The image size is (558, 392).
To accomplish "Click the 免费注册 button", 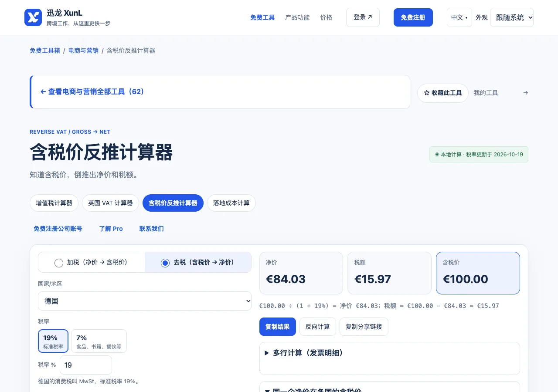I will [413, 17].
